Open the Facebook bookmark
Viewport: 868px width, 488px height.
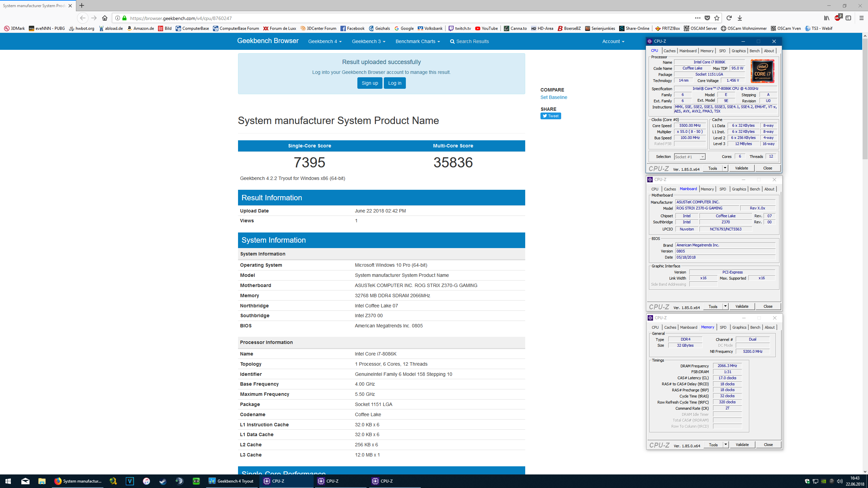[352, 28]
